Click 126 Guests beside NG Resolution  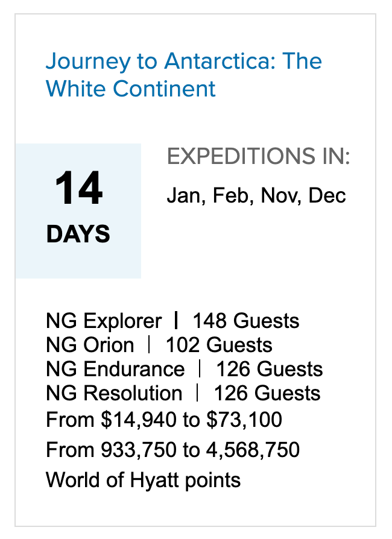[x=267, y=393]
